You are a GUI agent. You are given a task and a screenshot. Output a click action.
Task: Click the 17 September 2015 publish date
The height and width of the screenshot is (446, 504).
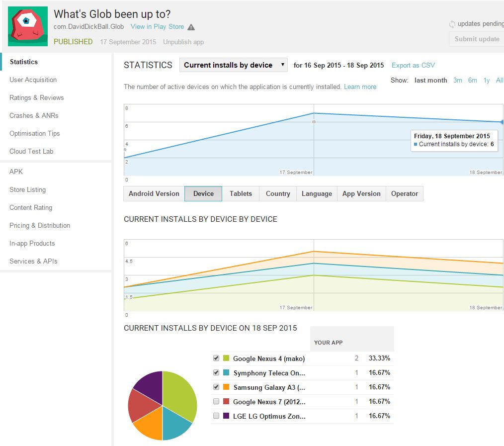pos(128,42)
